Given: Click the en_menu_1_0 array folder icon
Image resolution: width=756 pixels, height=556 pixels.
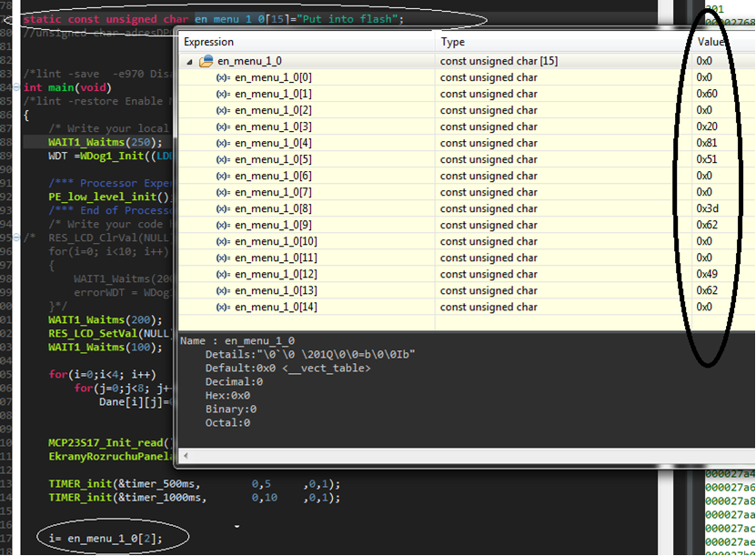Looking at the screenshot, I should point(206,61).
